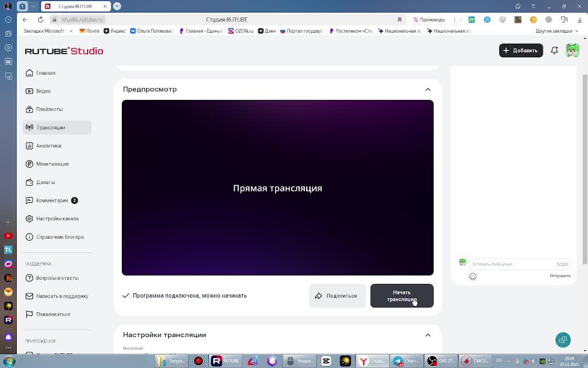Click the Справочник блогера info icon
588x368 pixels.
coord(29,237)
